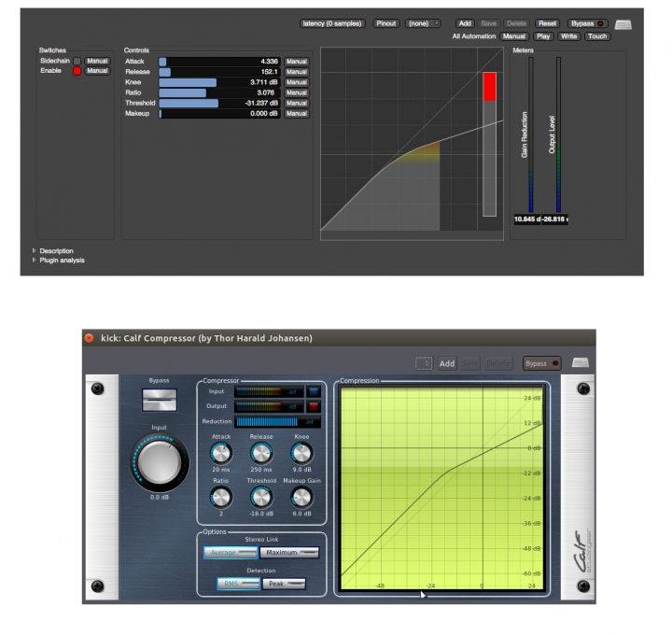Open Enable automation Manual dropdown

pyautogui.click(x=97, y=71)
